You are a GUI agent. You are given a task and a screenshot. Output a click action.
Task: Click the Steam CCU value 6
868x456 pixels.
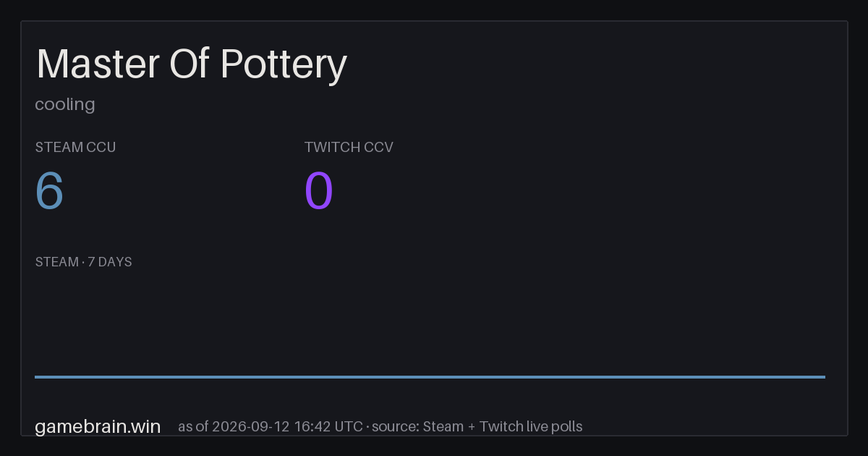tap(50, 191)
